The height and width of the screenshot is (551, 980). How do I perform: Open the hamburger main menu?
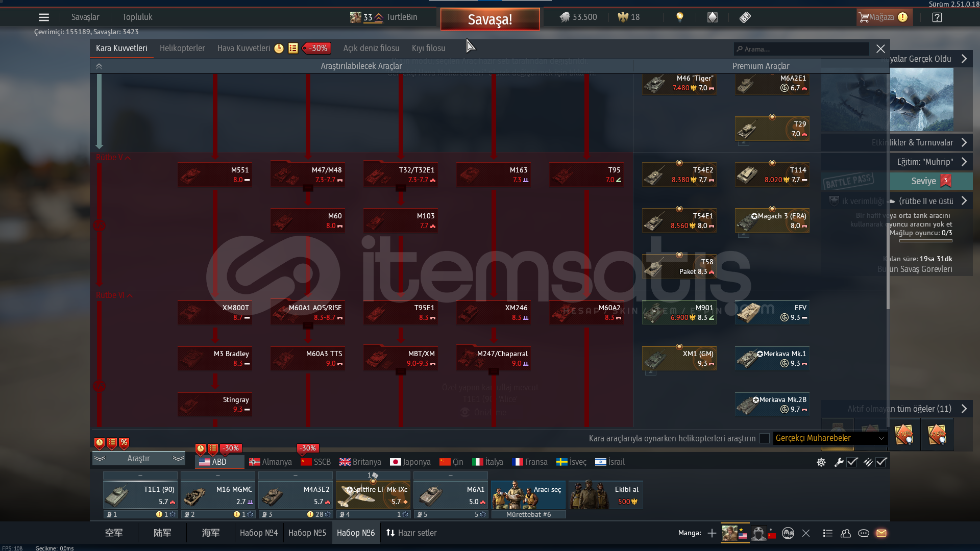pos(44,17)
